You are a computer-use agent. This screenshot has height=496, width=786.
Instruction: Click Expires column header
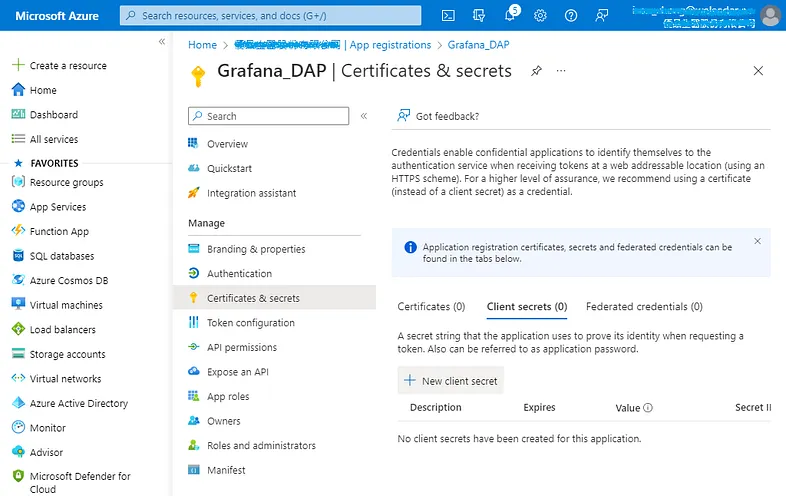tap(539, 408)
